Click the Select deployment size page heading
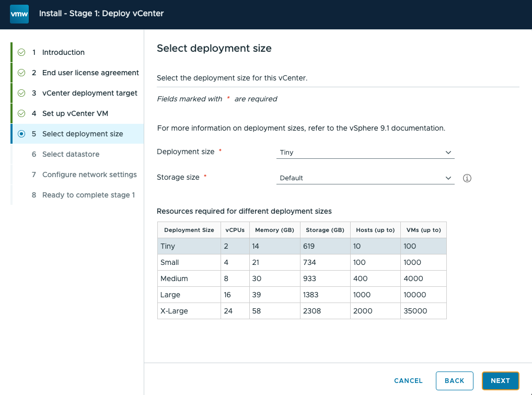This screenshot has height=395, width=532. tap(214, 48)
